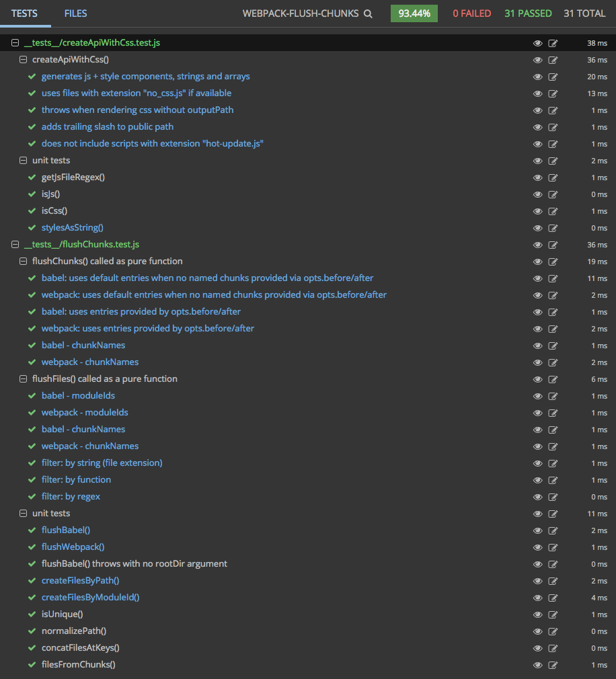The image size is (616, 679).
Task: Collapse 'flushChunks() called as pure function' suite
Action: [24, 261]
